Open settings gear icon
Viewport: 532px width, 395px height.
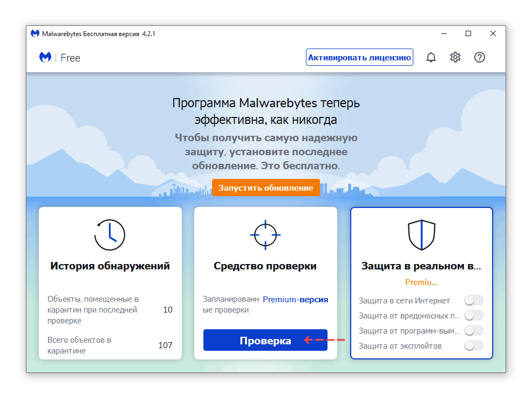coord(455,57)
